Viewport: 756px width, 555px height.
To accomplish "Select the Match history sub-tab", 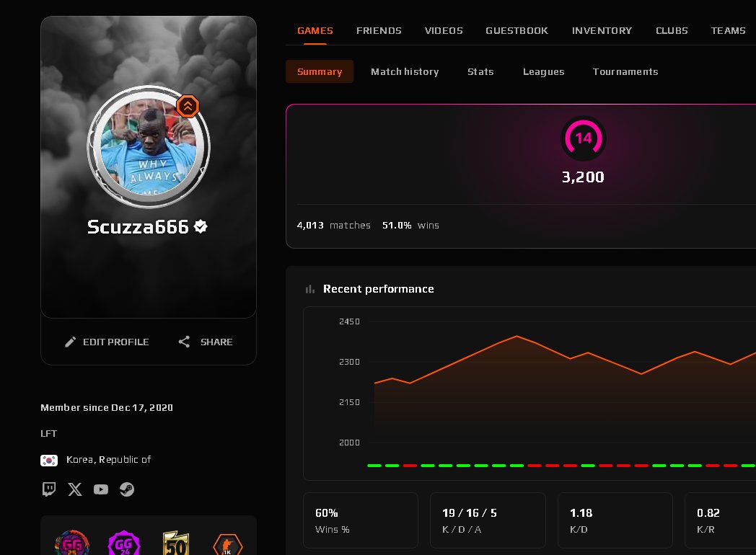I will coord(405,72).
